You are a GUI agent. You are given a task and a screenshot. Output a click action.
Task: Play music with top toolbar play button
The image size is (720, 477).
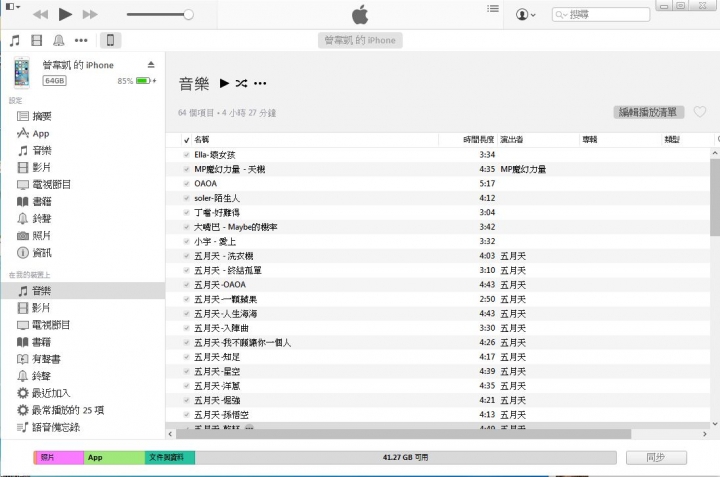(x=65, y=14)
